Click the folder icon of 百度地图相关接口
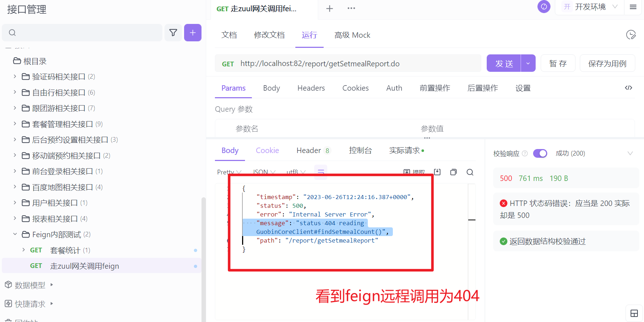 coord(26,187)
